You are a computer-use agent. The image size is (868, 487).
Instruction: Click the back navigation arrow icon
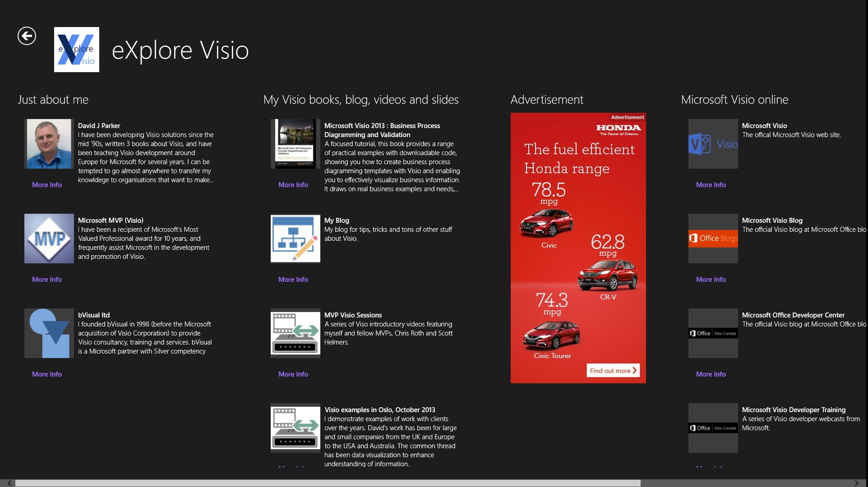25,35
